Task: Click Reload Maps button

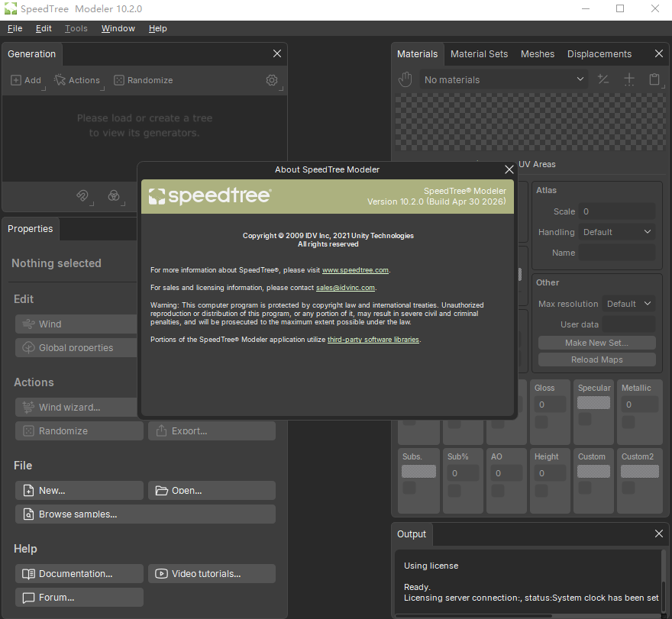Action: 596,359
